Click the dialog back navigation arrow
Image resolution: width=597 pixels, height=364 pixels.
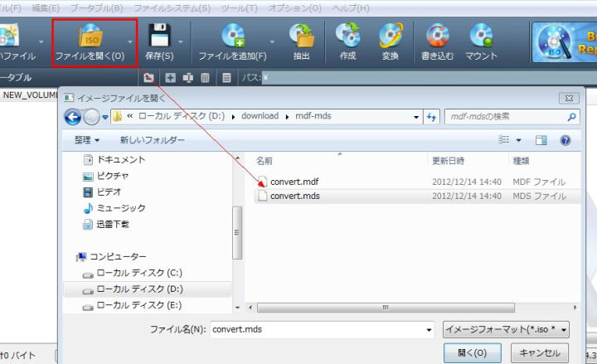(x=73, y=117)
